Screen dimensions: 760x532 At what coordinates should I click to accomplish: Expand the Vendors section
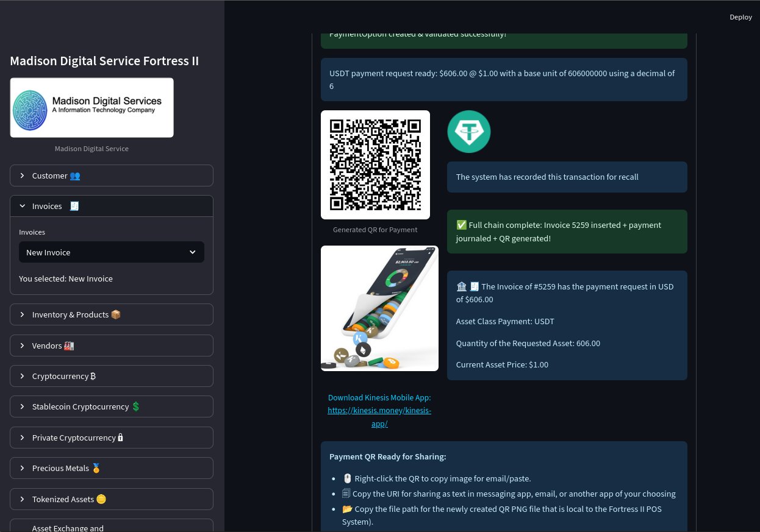(x=112, y=346)
